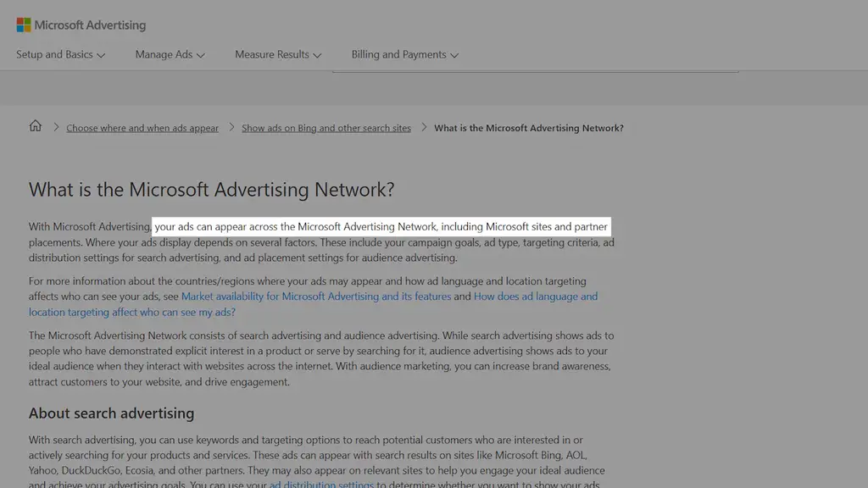The height and width of the screenshot is (488, 868).
Task: Expand the Measure Results chevron
Action: 317,55
